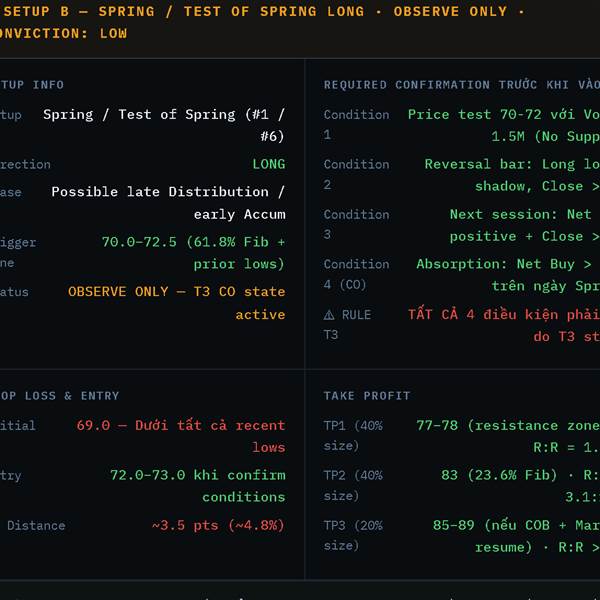The height and width of the screenshot is (600, 600).
Task: Click Condition 2 'Reversal bar' description
Action: [512, 175]
